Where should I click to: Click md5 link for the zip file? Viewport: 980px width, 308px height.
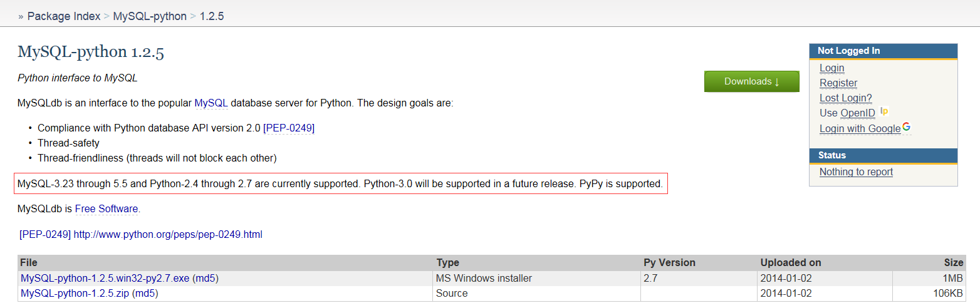pos(145,293)
